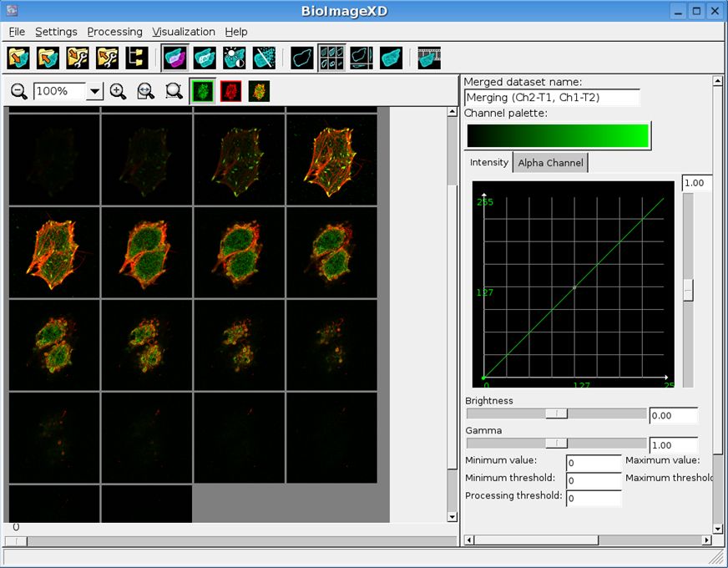Toggle the green channel thumbnail button
The height and width of the screenshot is (568, 728).
coord(201,91)
